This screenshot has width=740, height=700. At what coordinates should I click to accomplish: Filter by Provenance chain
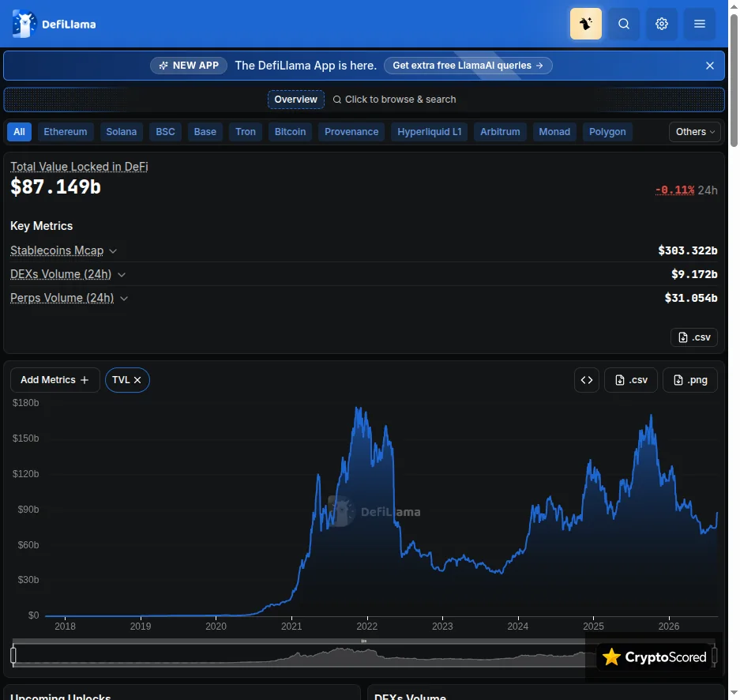coord(351,132)
